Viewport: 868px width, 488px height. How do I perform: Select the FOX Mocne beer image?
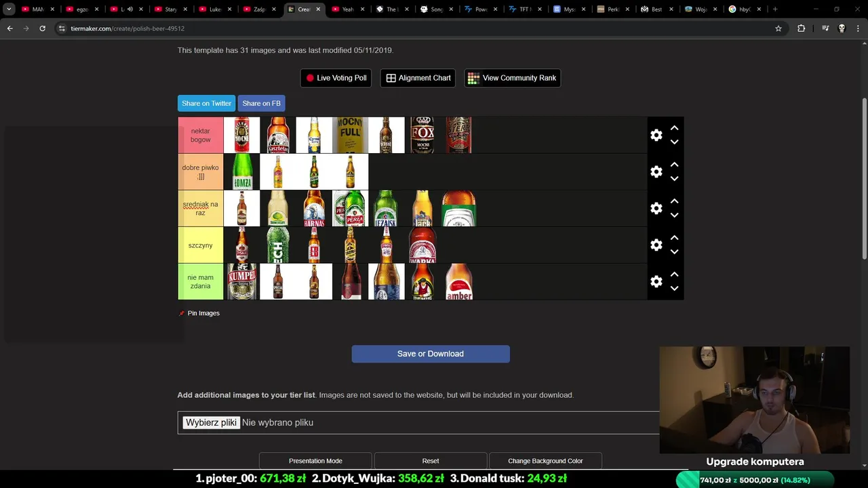click(422, 135)
